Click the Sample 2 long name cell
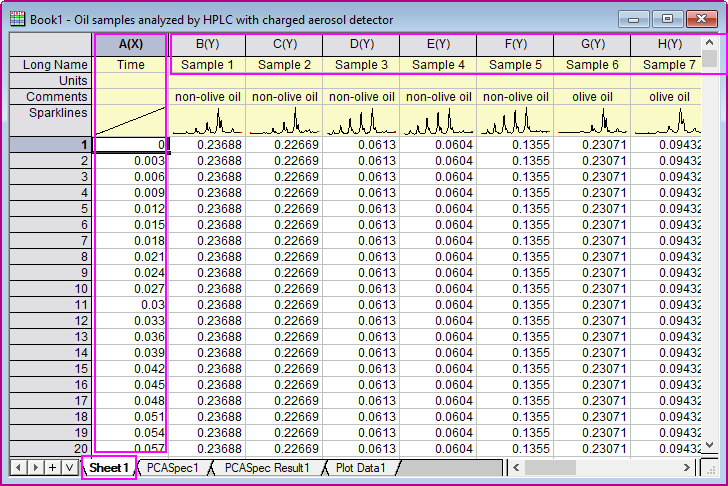Screen dimensions: 728x486 pyautogui.click(x=284, y=65)
